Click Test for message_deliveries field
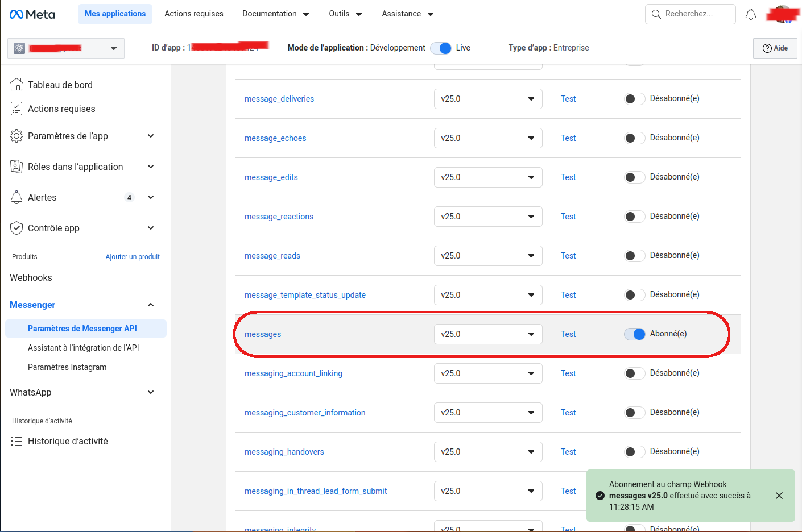The image size is (802, 532). pos(568,99)
